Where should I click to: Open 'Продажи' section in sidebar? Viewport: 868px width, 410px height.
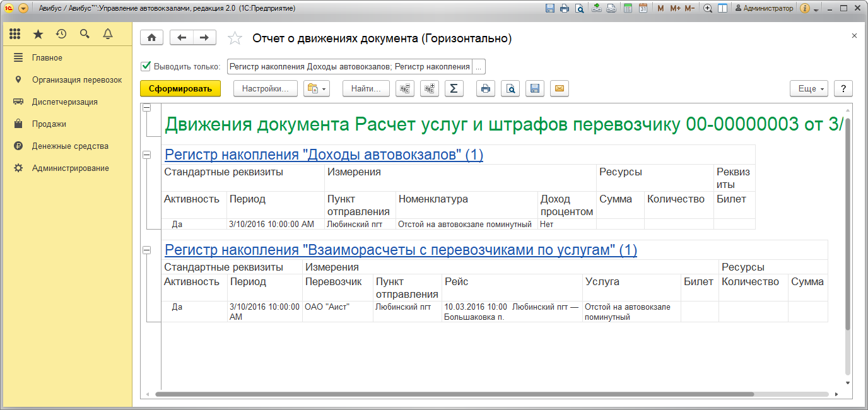coord(49,124)
